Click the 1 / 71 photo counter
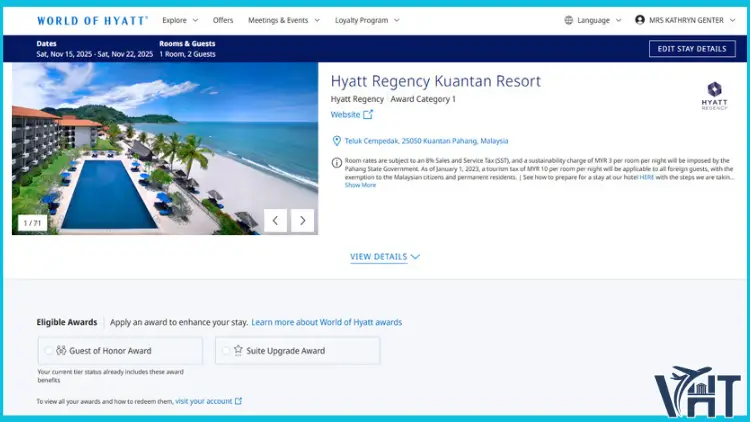This screenshot has height=422, width=750. (33, 223)
